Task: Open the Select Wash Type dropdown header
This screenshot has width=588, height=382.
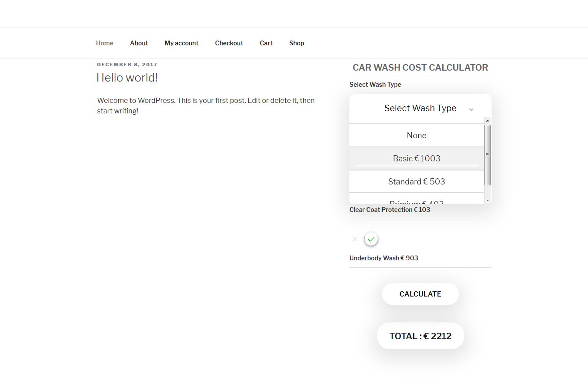Action: (420, 109)
